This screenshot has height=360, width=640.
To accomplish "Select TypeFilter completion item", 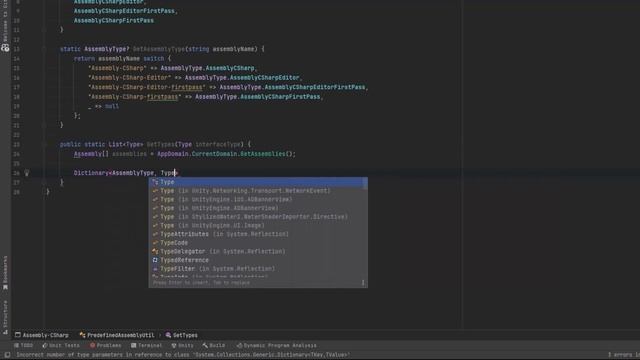I will point(257,269).
